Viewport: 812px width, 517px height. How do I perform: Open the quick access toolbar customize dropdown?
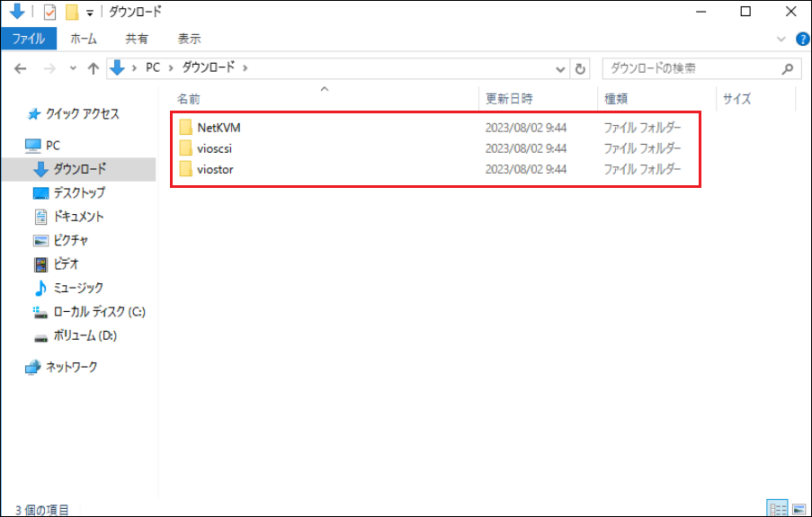tap(90, 13)
